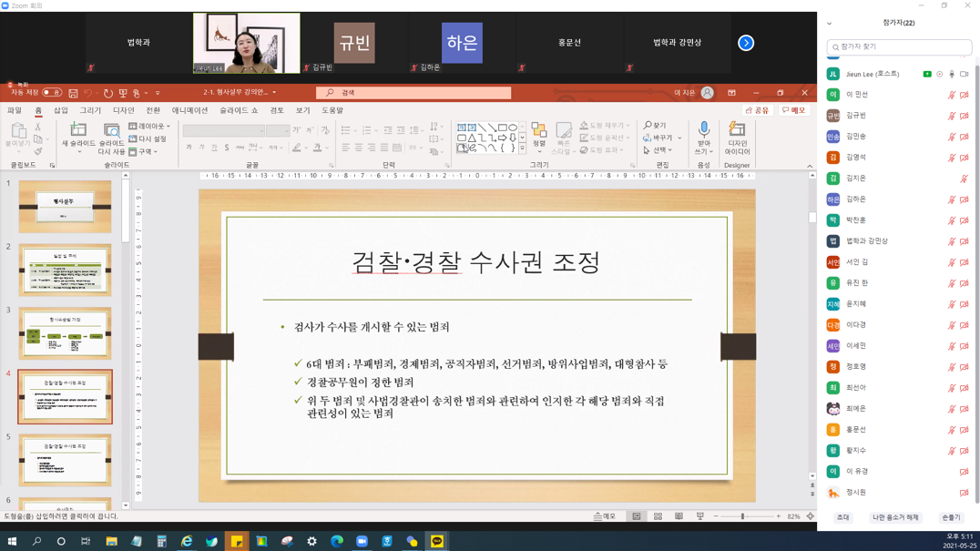The width and height of the screenshot is (980, 551).
Task: Toggle muted mic icon for 황지수
Action: [x=951, y=451]
